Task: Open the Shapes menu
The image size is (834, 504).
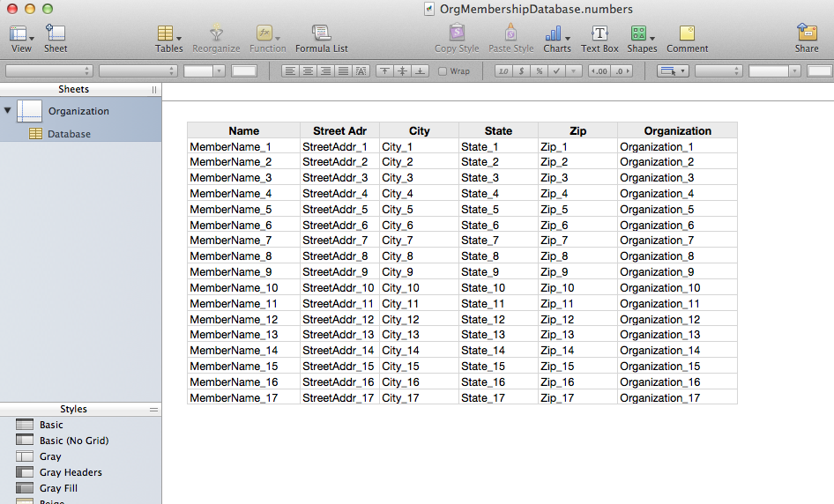Action: pos(642,38)
